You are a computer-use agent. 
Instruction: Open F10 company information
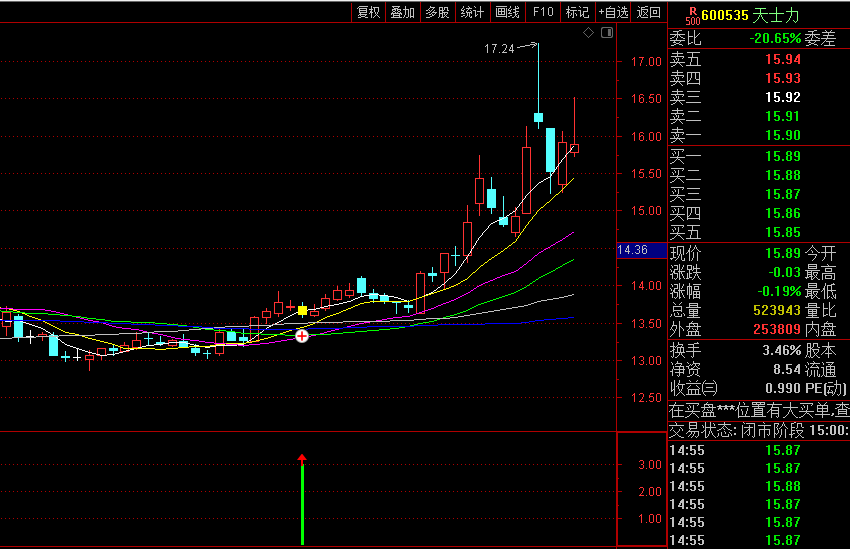coord(543,12)
